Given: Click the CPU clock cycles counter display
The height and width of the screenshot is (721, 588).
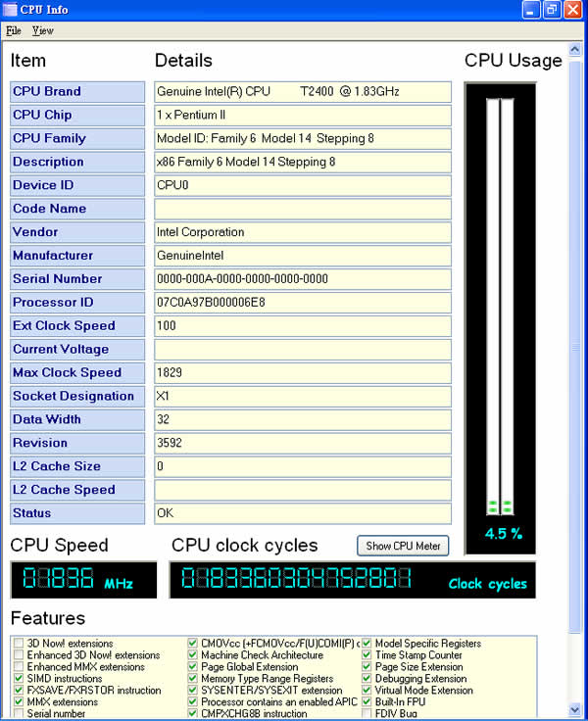Looking at the screenshot, I should click(353, 579).
